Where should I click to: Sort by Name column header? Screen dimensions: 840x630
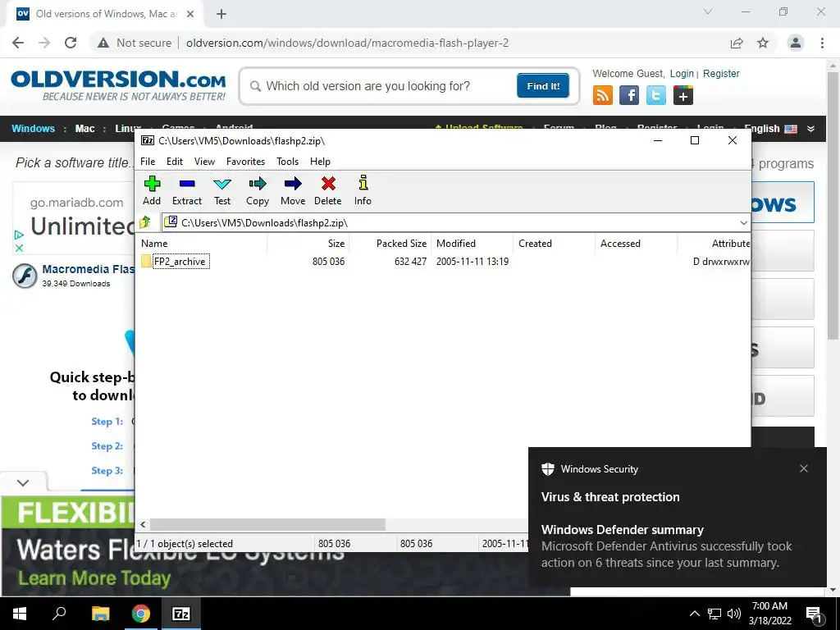tap(202, 243)
